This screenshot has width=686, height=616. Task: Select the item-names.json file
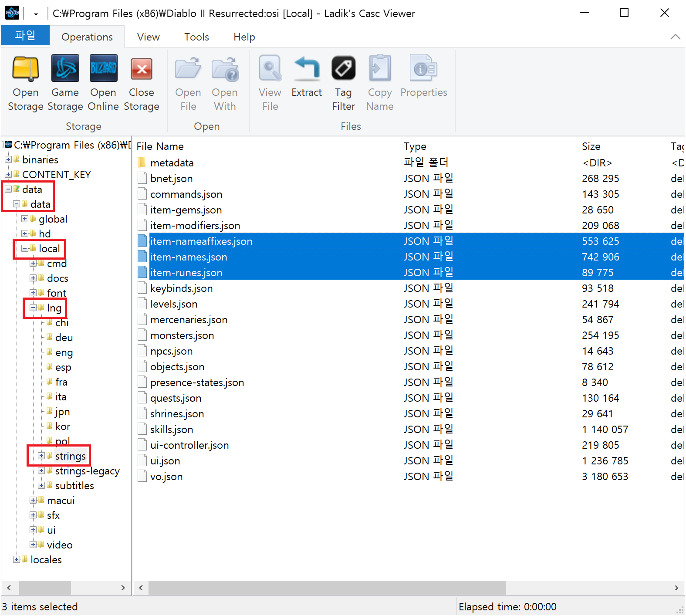(x=189, y=257)
